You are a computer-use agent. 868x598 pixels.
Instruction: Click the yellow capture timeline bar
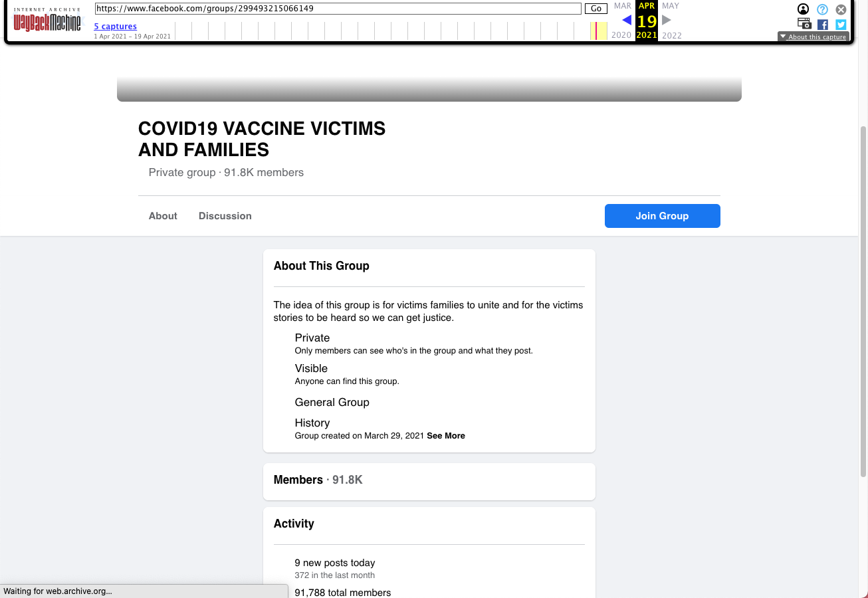click(597, 30)
